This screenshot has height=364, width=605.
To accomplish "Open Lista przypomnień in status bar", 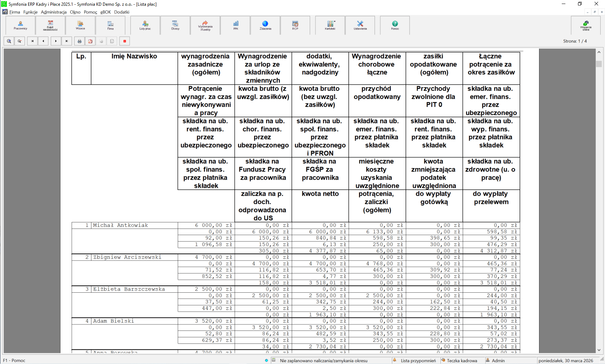I will pos(418,360).
